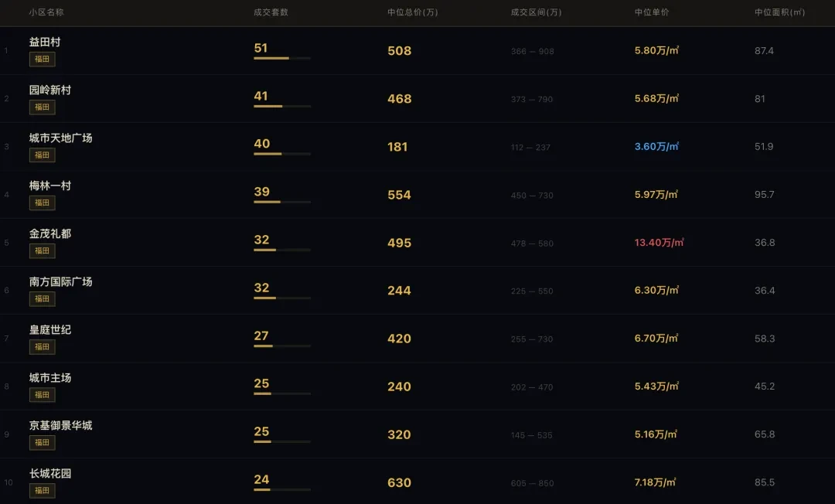Select 城市天地广场 in the list
This screenshot has height=504, width=835.
point(60,138)
